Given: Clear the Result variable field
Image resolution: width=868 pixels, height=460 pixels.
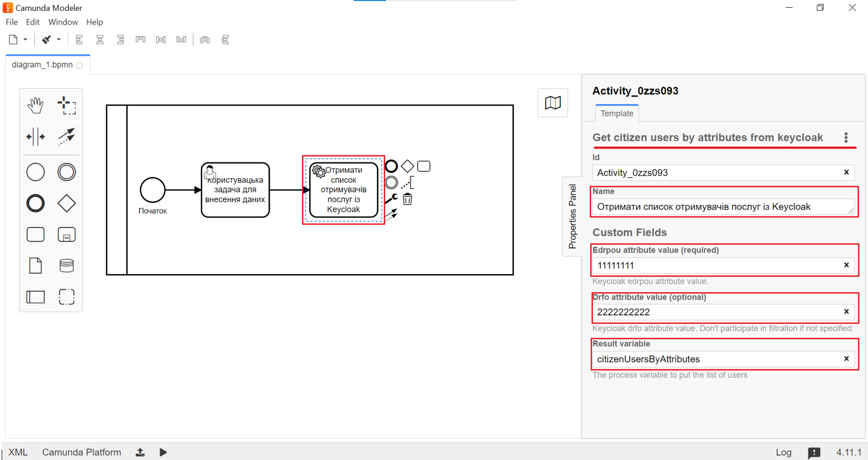Looking at the screenshot, I should pyautogui.click(x=846, y=359).
